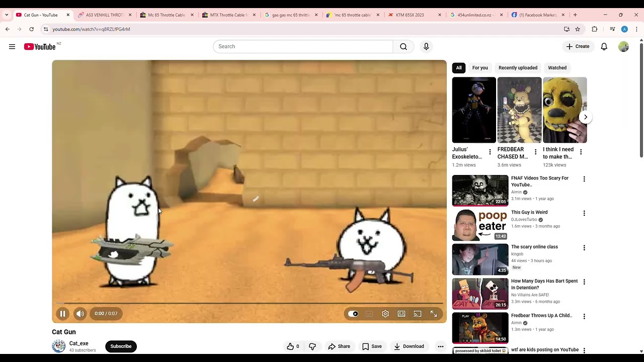Start voice search with microphone icon
Screen dimensions: 644x362
click(x=426, y=47)
